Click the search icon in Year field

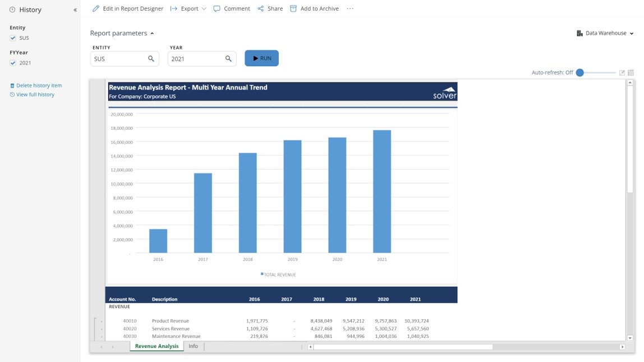coord(228,58)
